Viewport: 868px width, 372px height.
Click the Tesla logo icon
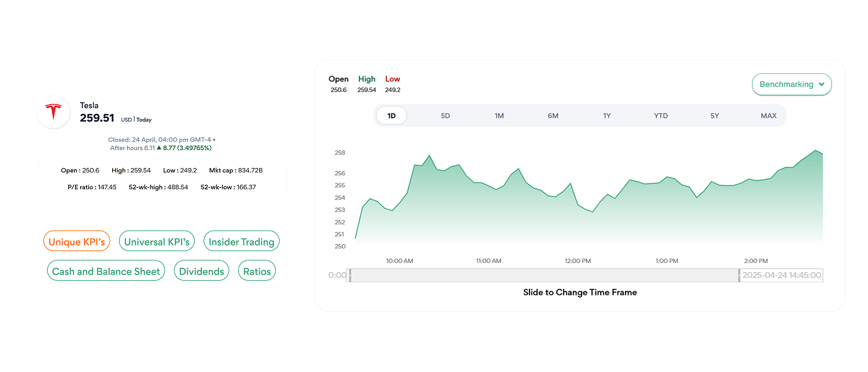[53, 112]
